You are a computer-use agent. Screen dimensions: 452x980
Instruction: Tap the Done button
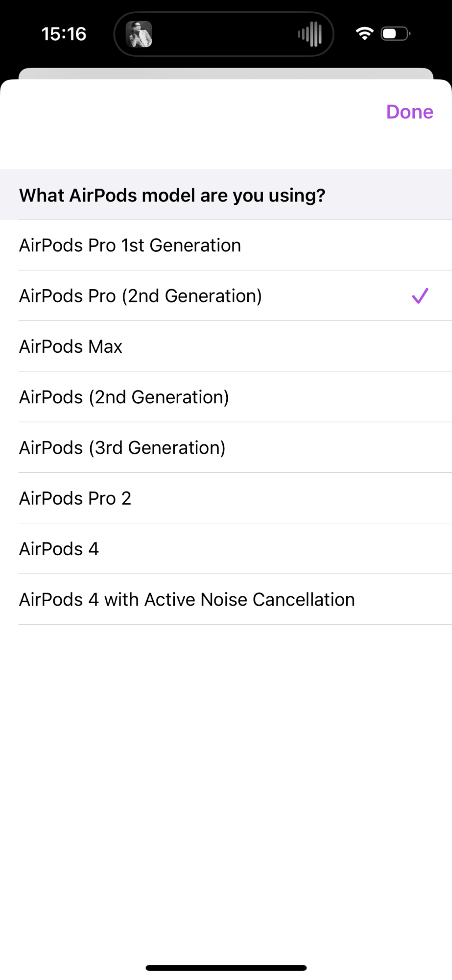tap(409, 112)
